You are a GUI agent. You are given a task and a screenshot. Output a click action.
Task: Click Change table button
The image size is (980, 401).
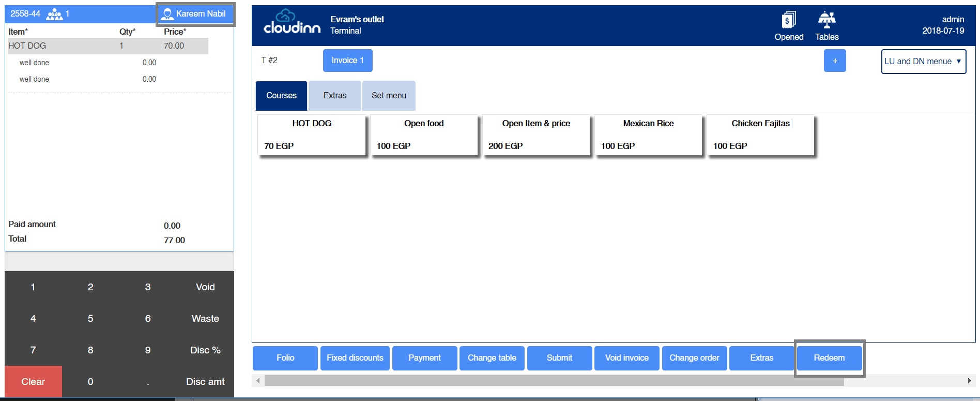(x=492, y=358)
